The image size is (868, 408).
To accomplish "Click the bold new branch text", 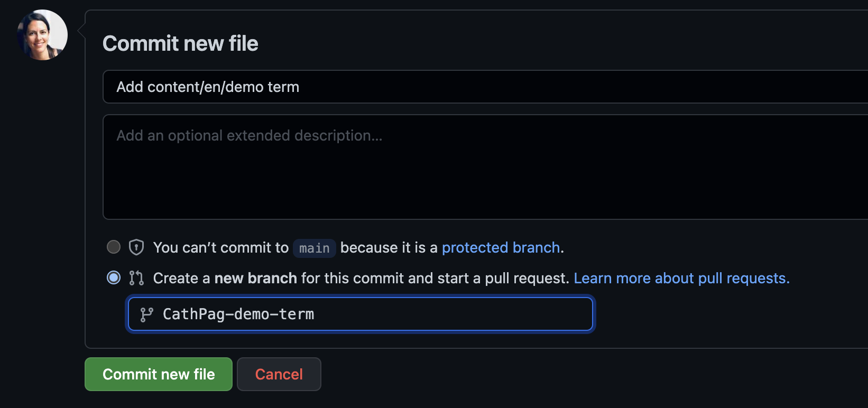I will click(x=255, y=277).
